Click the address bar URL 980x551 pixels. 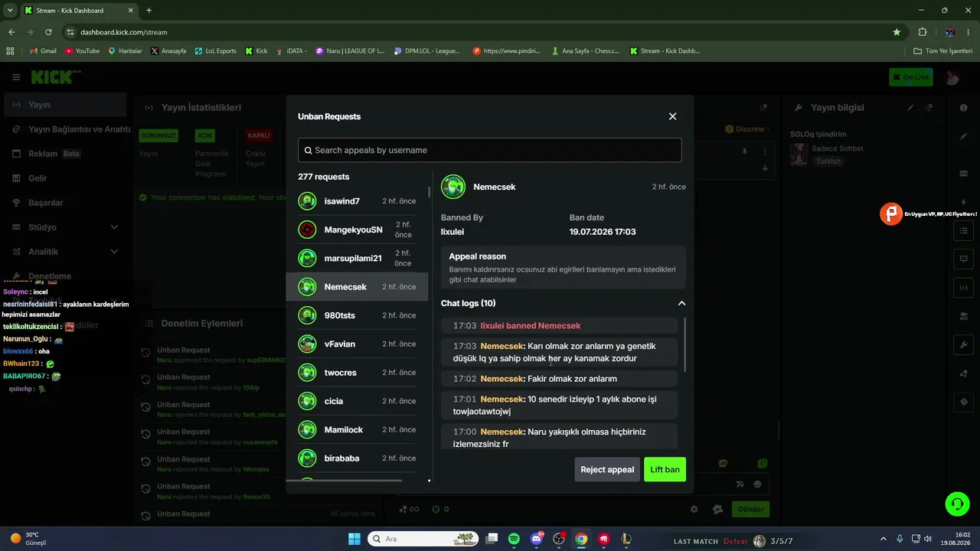pos(123,32)
